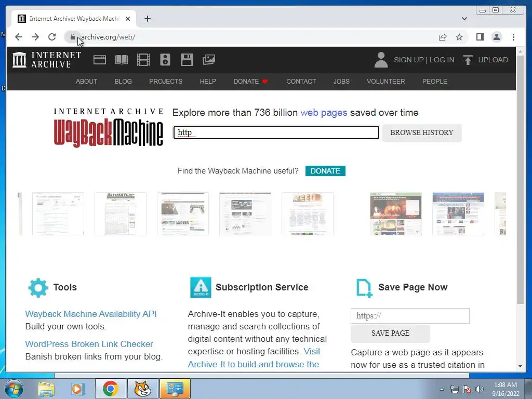Click the BROWSE HISTORY button
Screen dimensions: 532x399
click(x=422, y=132)
